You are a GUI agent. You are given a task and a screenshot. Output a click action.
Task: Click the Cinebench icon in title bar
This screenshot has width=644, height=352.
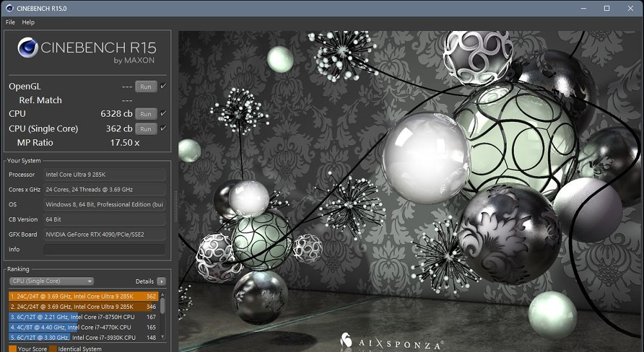10,8
